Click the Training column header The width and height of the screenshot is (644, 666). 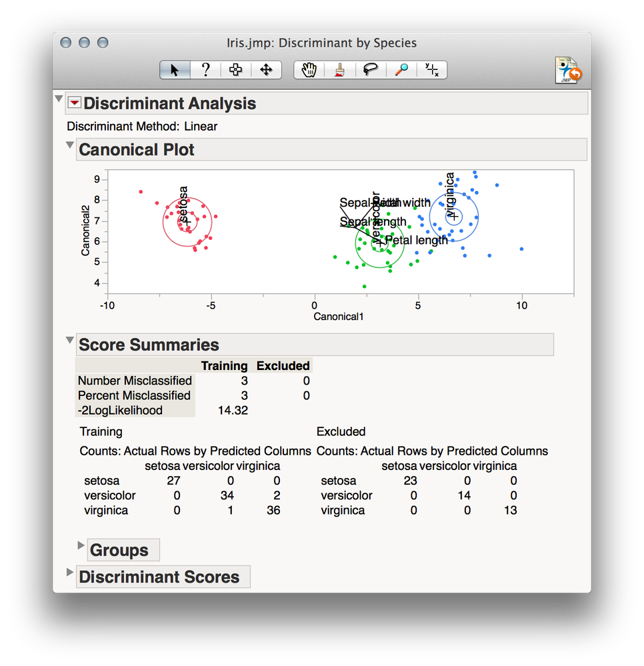pyautogui.click(x=224, y=366)
